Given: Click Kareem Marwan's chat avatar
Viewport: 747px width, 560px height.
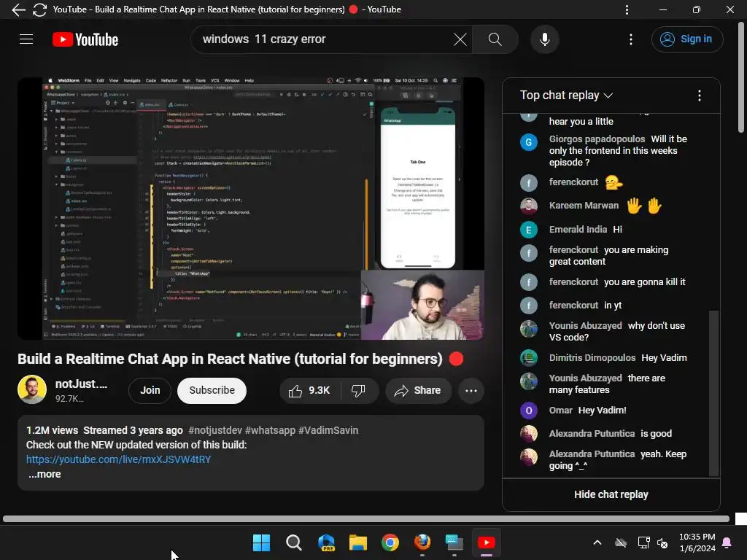Looking at the screenshot, I should pyautogui.click(x=528, y=206).
